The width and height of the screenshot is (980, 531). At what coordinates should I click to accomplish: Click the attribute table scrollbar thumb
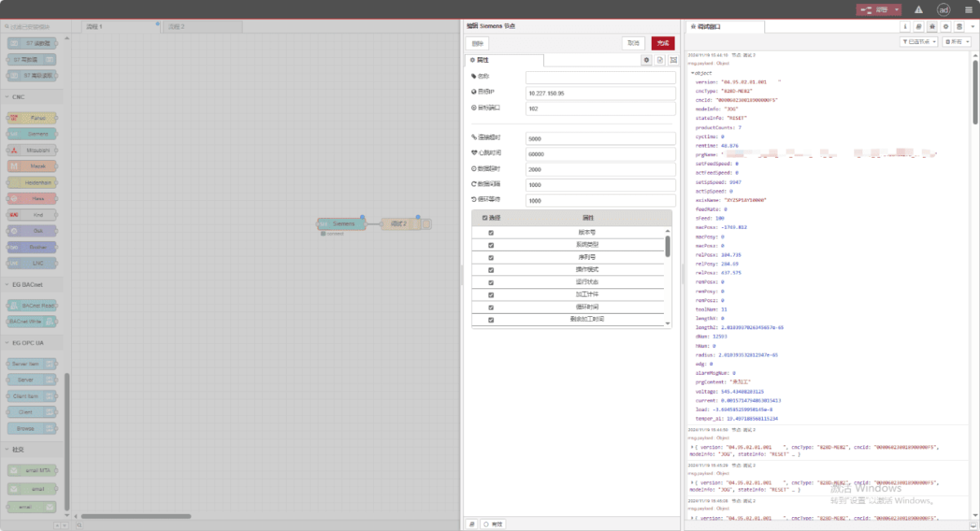(x=667, y=247)
